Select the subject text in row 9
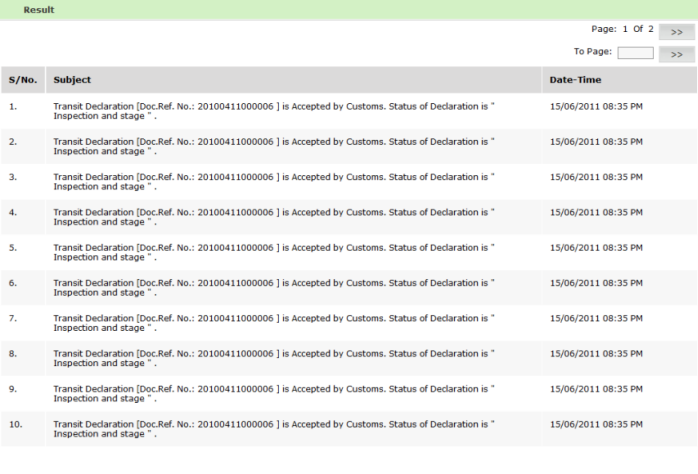This screenshot has height=474, width=698. tap(274, 393)
